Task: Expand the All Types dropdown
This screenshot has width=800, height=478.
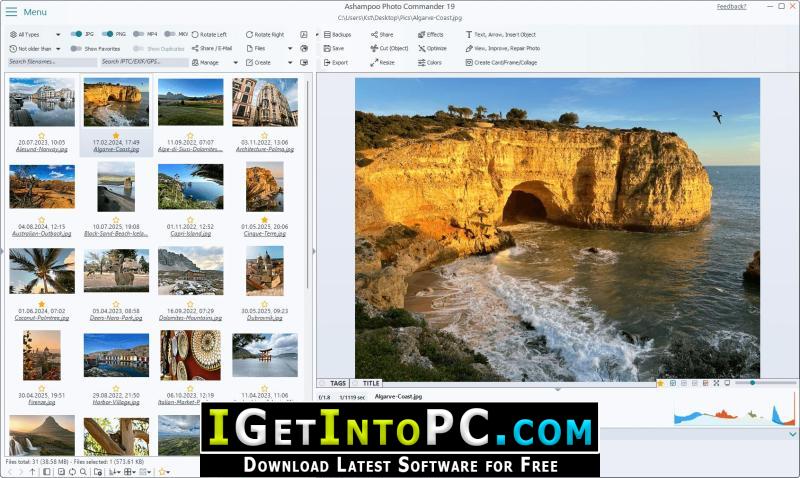Action: point(58,34)
